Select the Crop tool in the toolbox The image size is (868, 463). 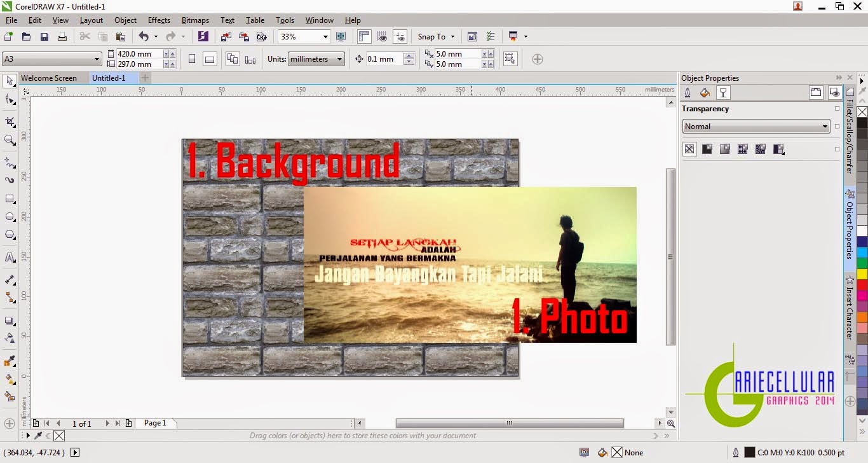10,121
